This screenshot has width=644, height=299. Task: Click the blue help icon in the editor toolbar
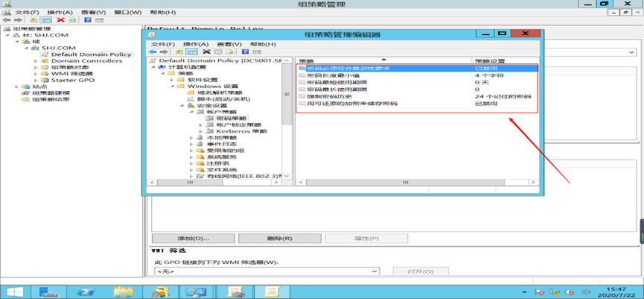click(245, 51)
